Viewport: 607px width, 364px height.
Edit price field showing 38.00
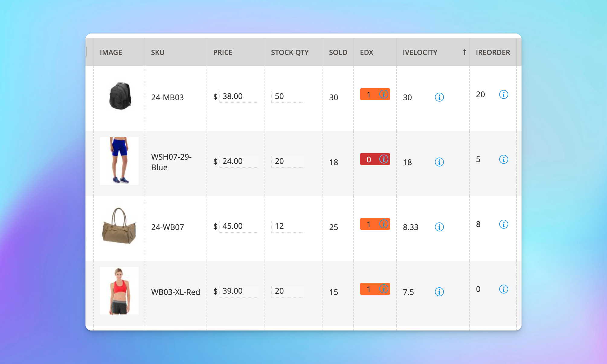[x=239, y=97]
